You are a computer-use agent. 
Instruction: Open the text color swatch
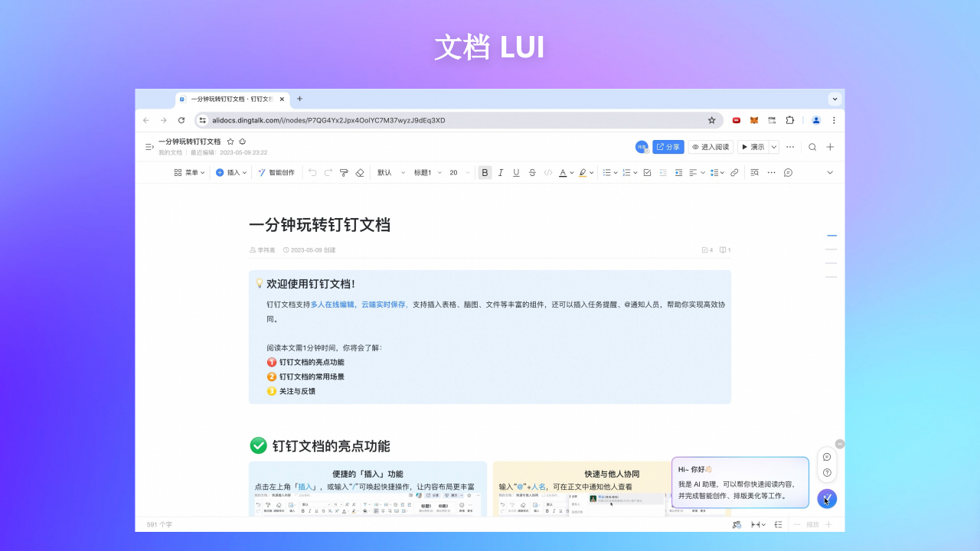click(x=564, y=172)
